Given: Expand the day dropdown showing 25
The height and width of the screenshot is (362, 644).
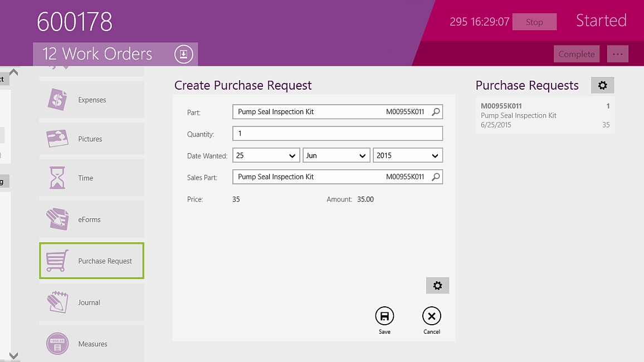Looking at the screenshot, I should (266, 155).
